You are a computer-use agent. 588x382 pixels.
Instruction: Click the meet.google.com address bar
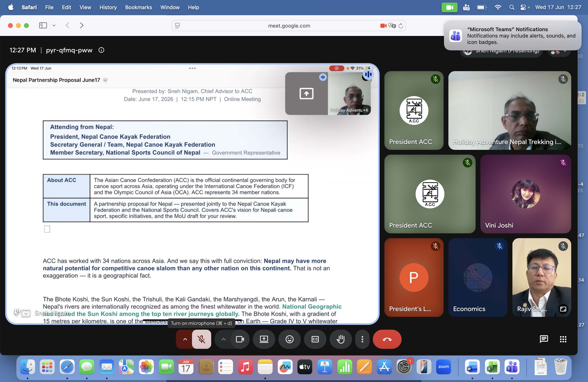pos(289,26)
